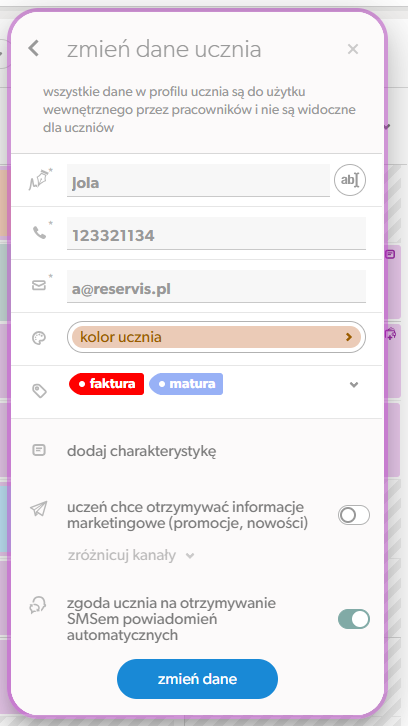Close the zmień dane ucznia dialog

click(353, 49)
